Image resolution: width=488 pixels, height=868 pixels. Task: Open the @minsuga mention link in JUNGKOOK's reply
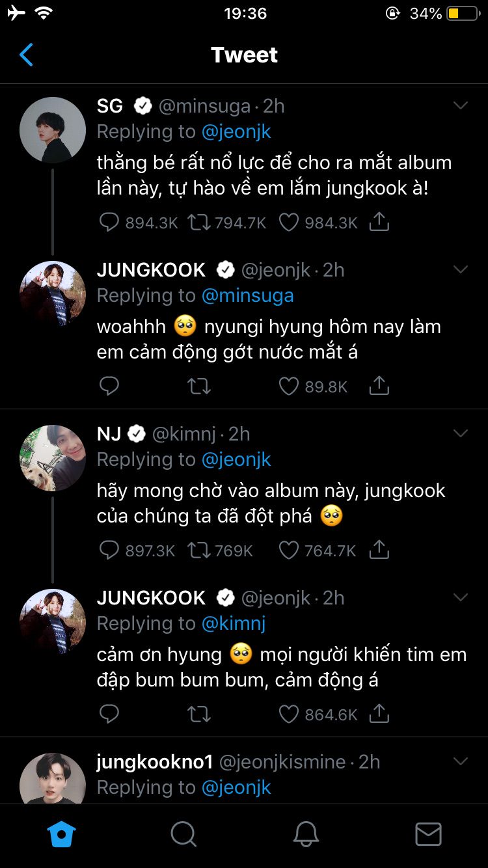pyautogui.click(x=247, y=295)
